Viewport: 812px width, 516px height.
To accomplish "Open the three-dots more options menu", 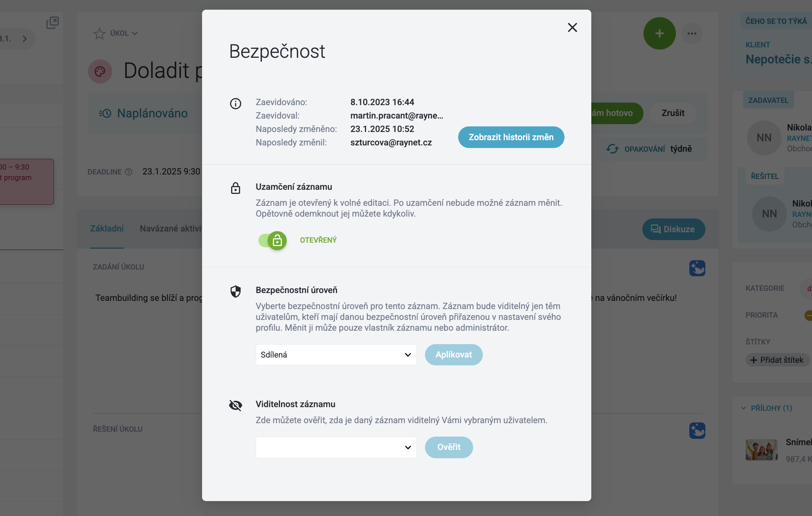I will coord(692,34).
